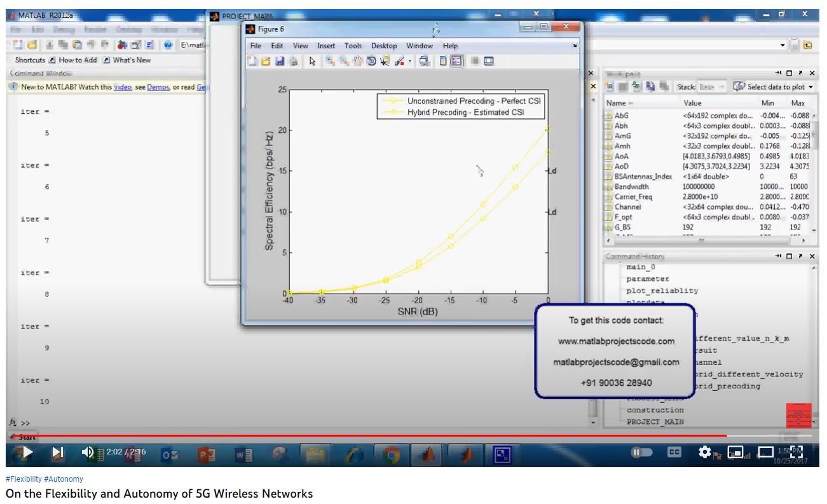Select the Pan hand tool
Screen dimensions: 827x504
[x=357, y=62]
